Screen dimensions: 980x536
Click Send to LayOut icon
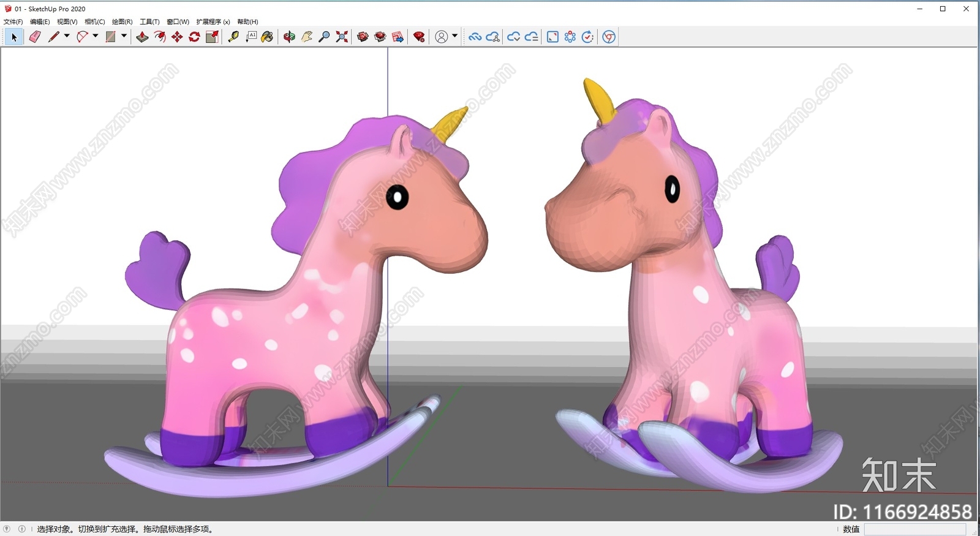pos(398,37)
